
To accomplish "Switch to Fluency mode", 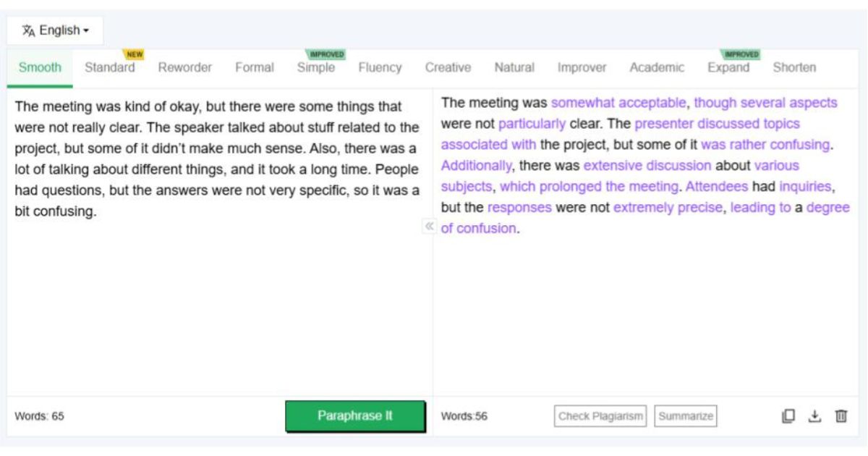I will (380, 67).
